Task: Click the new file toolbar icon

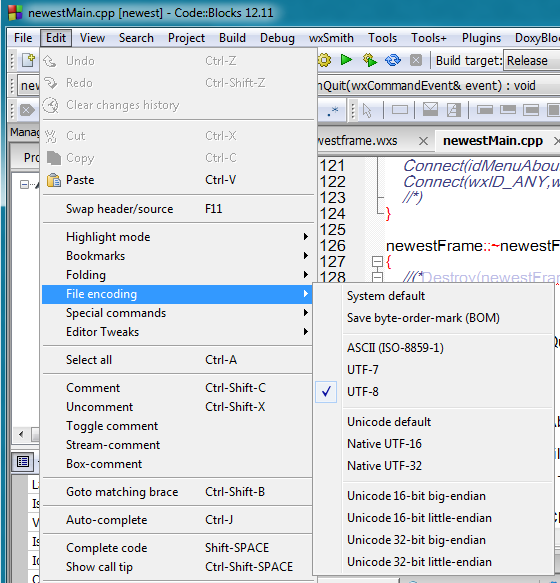Action: 29,60
